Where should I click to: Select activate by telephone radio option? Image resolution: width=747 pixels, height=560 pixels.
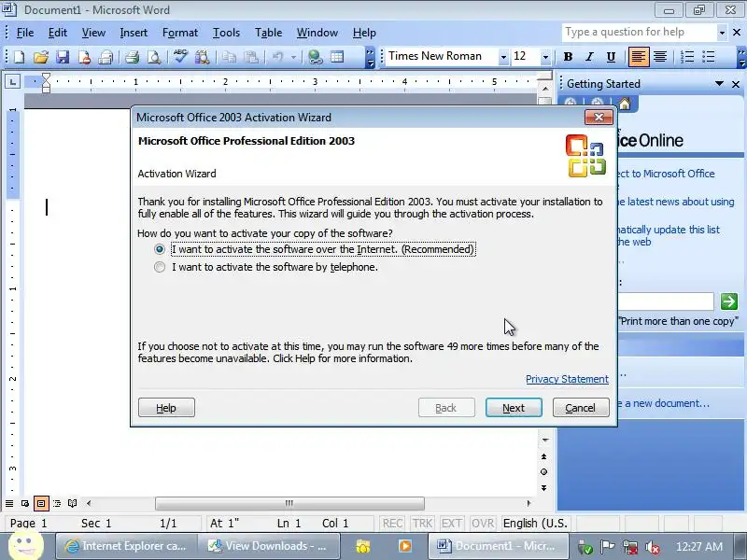point(160,267)
